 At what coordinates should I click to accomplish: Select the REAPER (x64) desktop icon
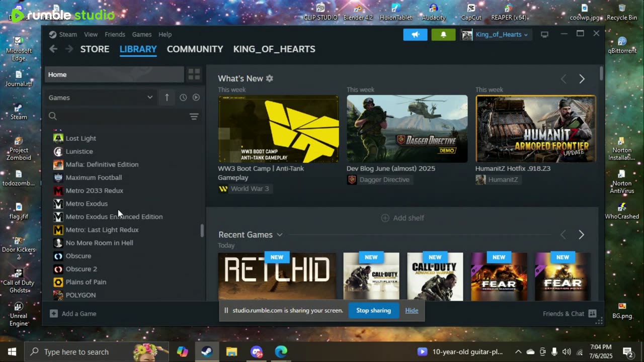(509, 12)
